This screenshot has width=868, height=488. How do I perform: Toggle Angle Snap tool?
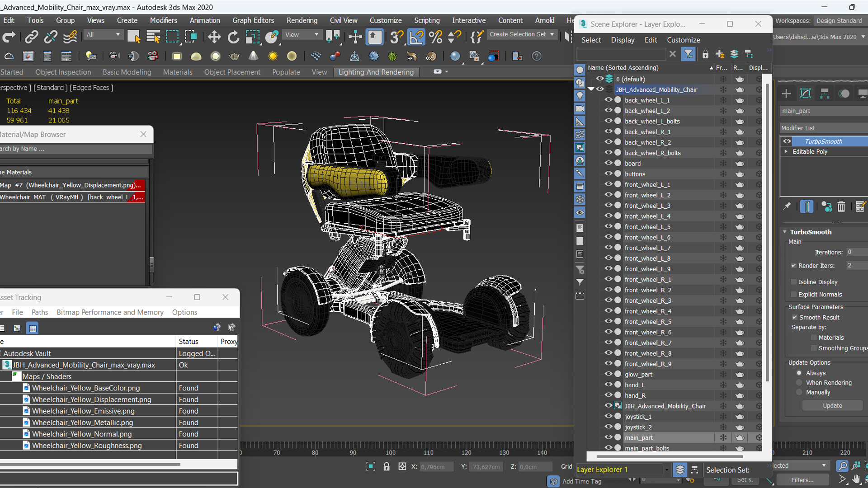click(416, 37)
